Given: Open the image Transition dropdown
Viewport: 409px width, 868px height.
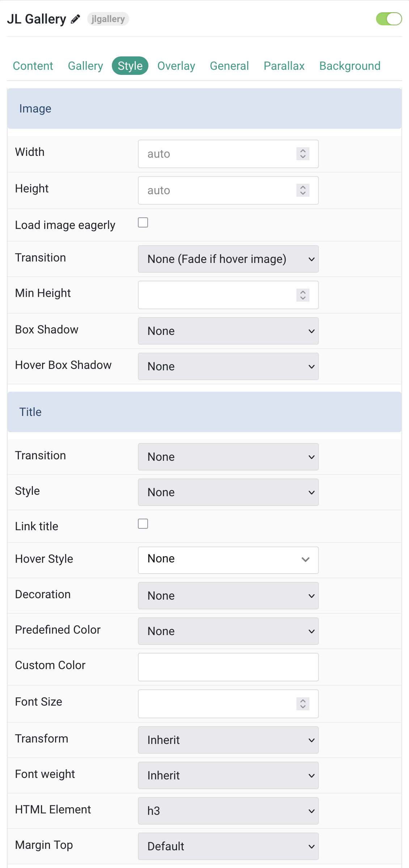Looking at the screenshot, I should (228, 259).
